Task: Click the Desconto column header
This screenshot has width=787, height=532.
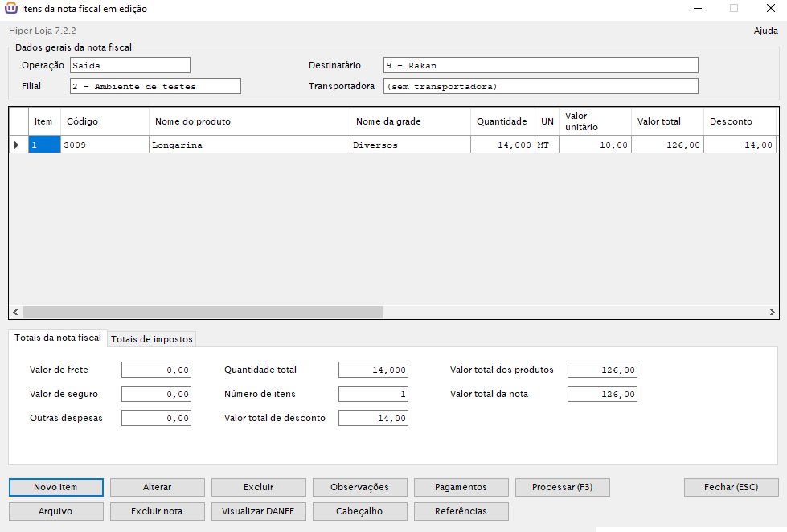Action: tap(740, 121)
